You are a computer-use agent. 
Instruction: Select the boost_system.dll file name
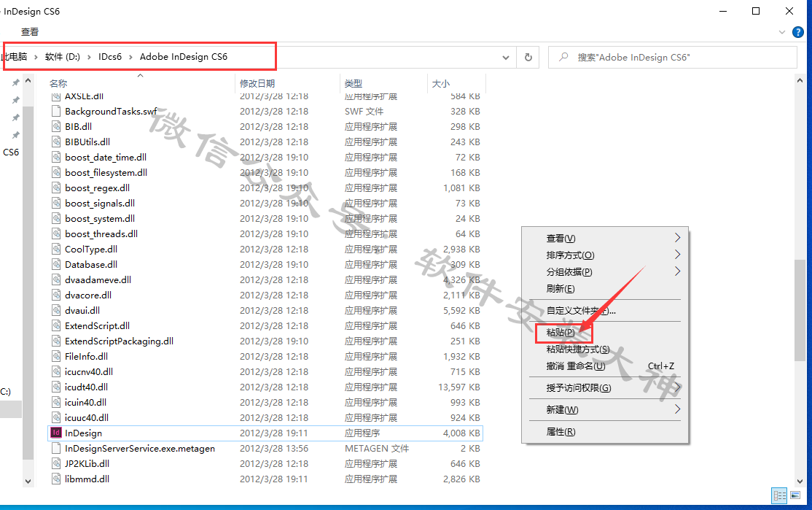[x=100, y=219]
